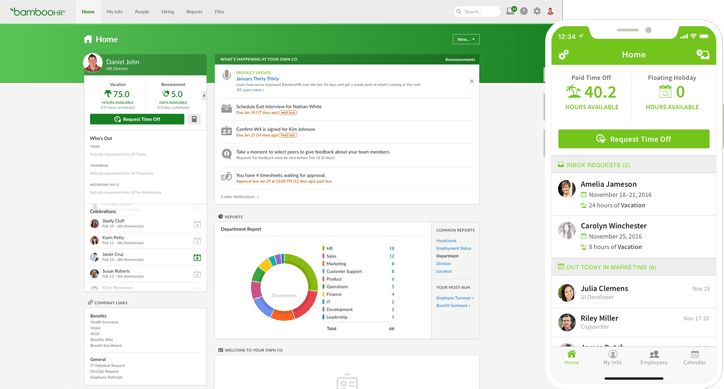This screenshot has height=389, width=724.
Task: Tap the switch account icon on phone
Action: point(702,55)
